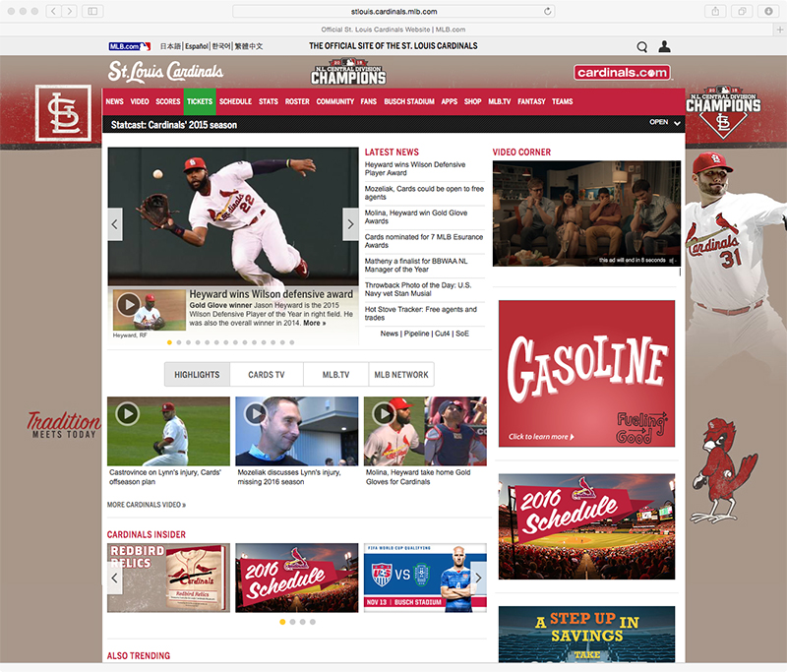Go back using Safari's back arrow
Image resolution: width=787 pixels, height=672 pixels.
(54, 11)
